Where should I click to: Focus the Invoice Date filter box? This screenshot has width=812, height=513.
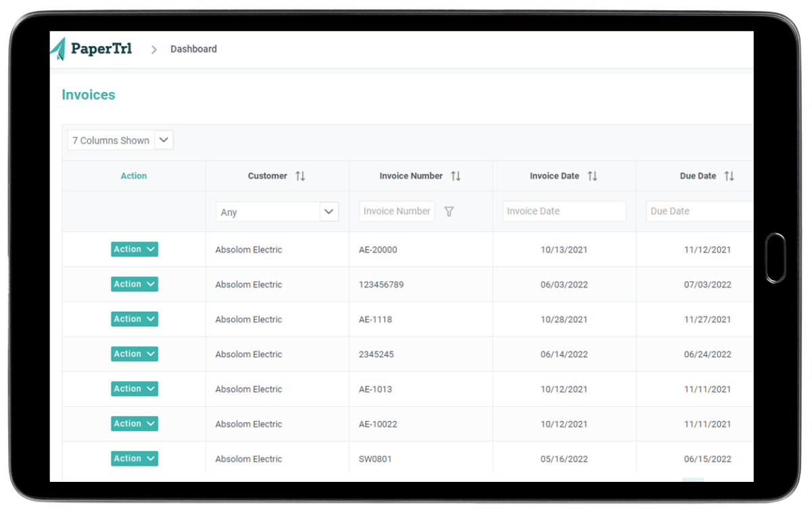click(564, 211)
